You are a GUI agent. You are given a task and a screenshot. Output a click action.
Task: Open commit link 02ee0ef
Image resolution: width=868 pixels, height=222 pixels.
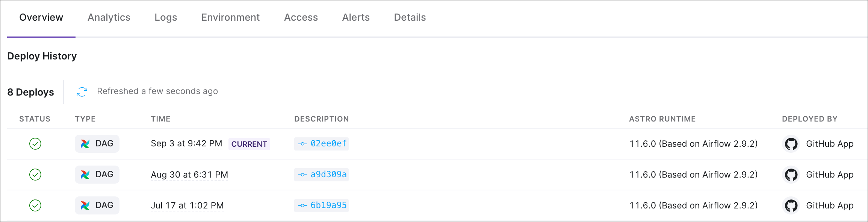click(328, 144)
